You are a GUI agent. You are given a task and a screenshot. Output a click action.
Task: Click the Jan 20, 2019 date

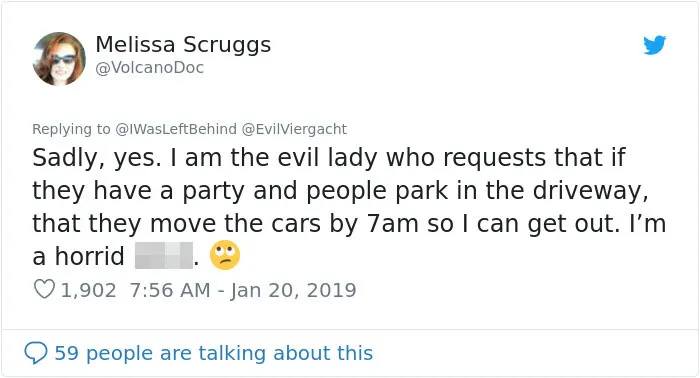pyautogui.click(x=293, y=290)
